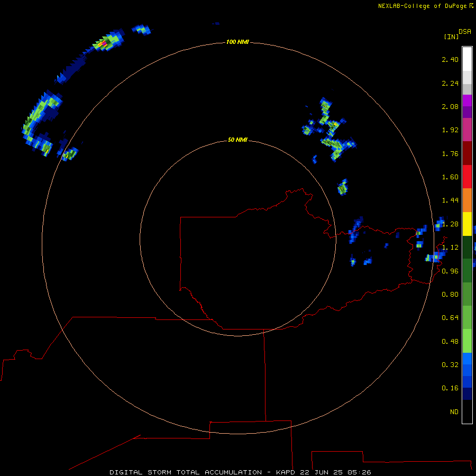Click the 0.32 legend value
This screenshot has width=476, height=476.
click(450, 365)
